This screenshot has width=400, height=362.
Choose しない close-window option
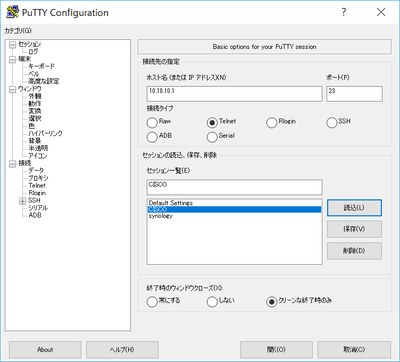(x=212, y=302)
